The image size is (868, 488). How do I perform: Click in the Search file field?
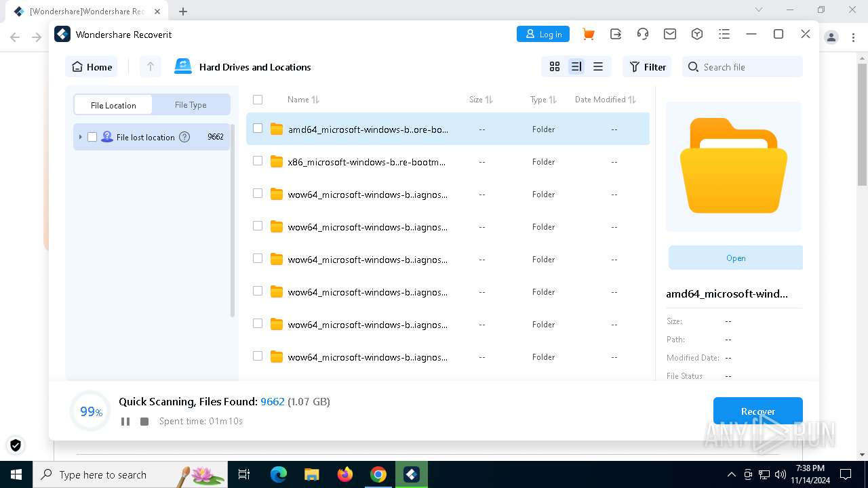click(743, 66)
